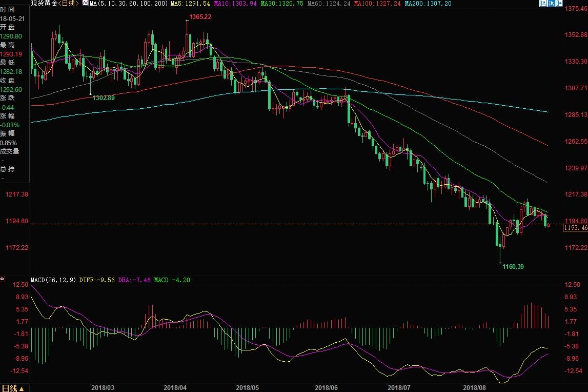588x392 pixels.
Task: Click the opening price 1290.80
Action: [11, 36]
